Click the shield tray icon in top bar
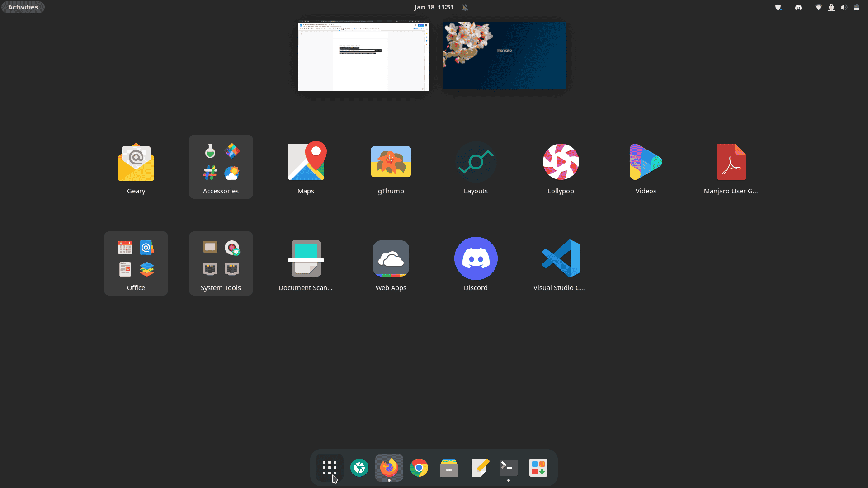The height and width of the screenshot is (488, 868). pyautogui.click(x=778, y=7)
